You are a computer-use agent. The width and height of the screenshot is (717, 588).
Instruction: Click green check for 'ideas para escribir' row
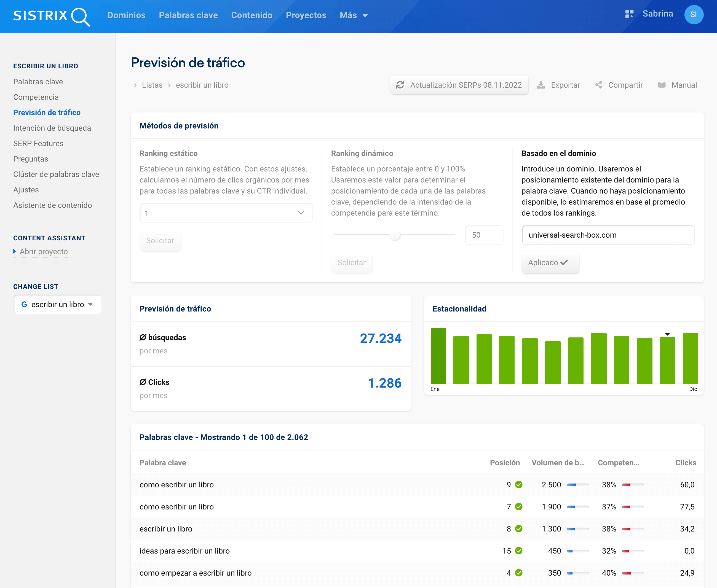518,551
